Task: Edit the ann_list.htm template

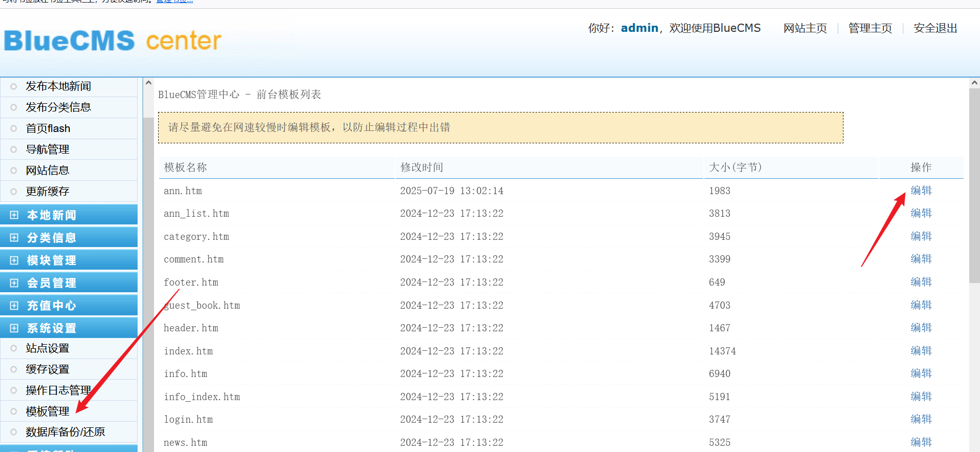Action: (921, 213)
